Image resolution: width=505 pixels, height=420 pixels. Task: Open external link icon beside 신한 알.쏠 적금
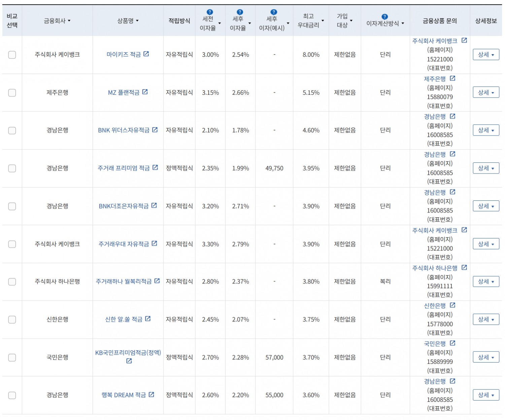(148, 319)
